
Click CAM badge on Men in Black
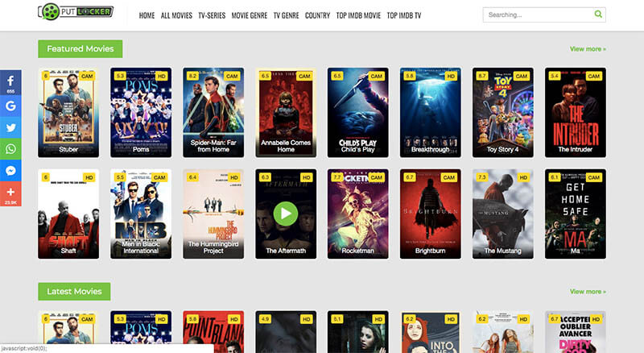(159, 177)
